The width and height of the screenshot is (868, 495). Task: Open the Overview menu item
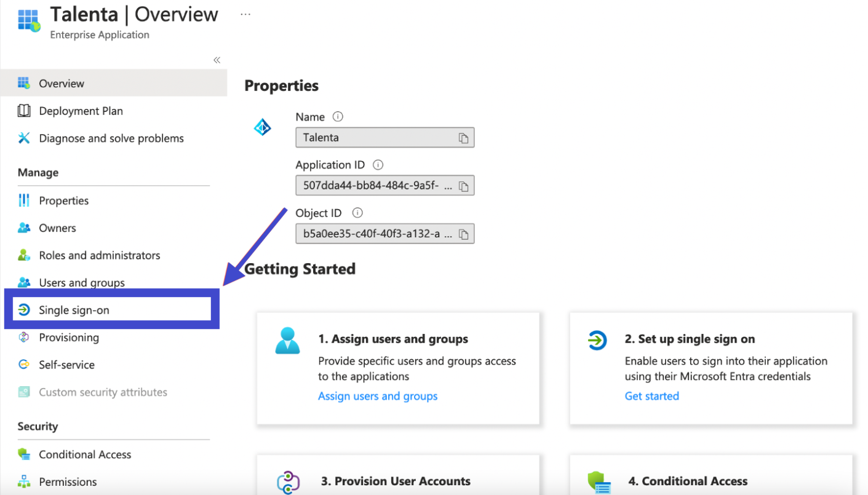tap(113, 83)
